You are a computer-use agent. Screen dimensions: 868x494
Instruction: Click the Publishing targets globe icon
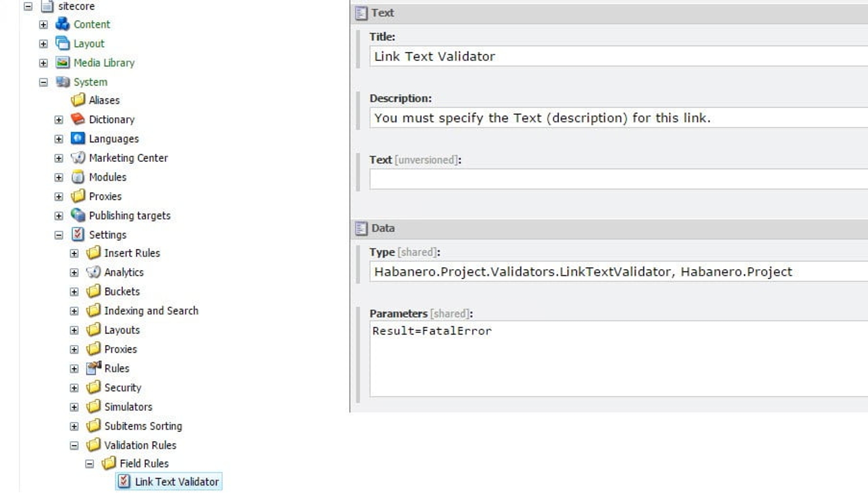point(78,215)
